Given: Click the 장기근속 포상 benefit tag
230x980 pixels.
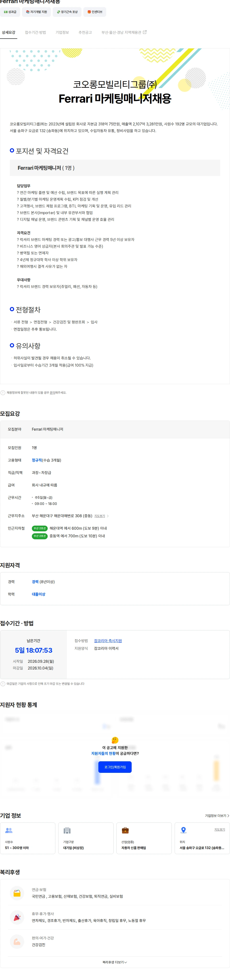Looking at the screenshot, I should 67,12.
